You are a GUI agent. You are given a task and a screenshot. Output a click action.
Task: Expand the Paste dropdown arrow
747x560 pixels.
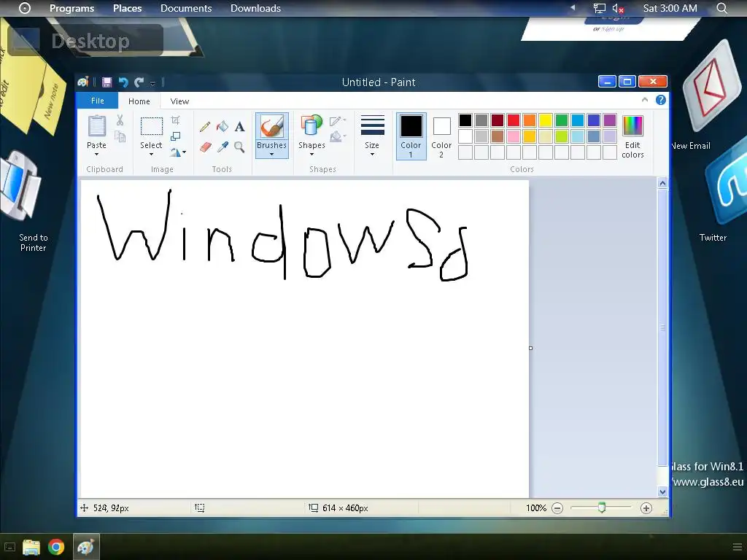97,155
